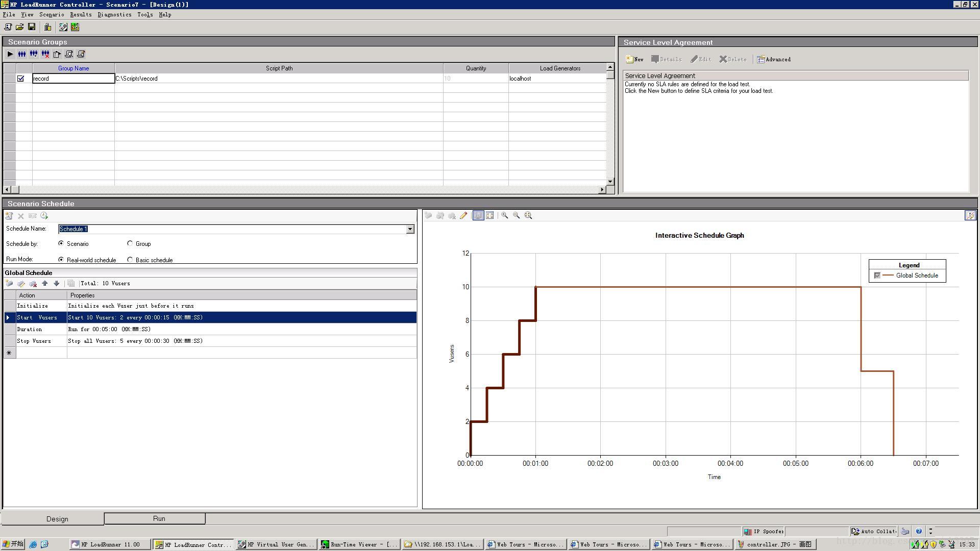Open the Help menu
Viewport: 980px width, 551px height.
[x=165, y=15]
